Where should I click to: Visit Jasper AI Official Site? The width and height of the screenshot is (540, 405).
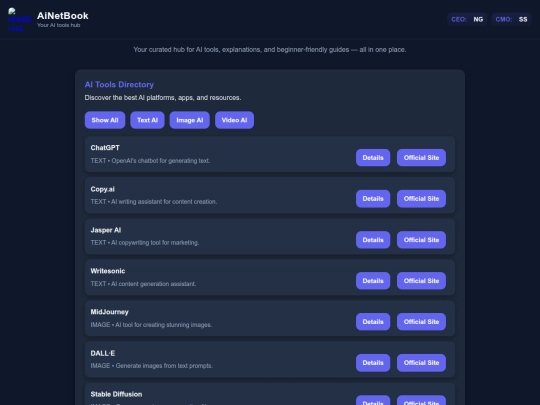point(422,240)
